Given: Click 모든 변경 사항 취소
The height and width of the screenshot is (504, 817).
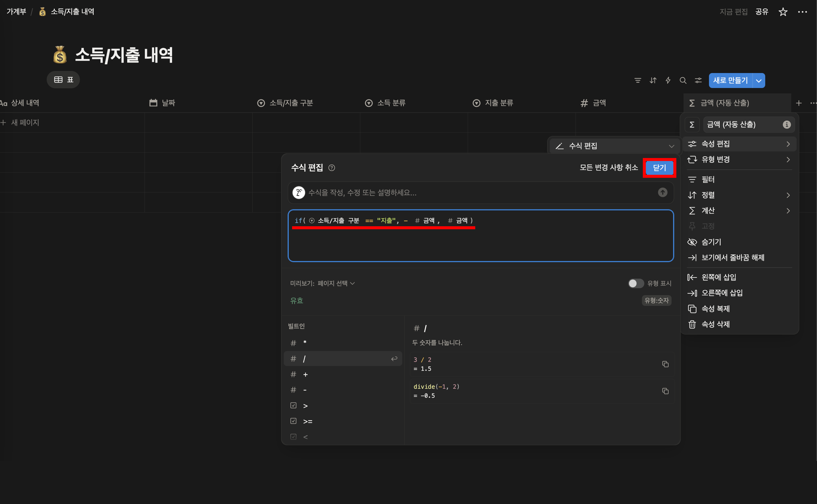Looking at the screenshot, I should 608,168.
